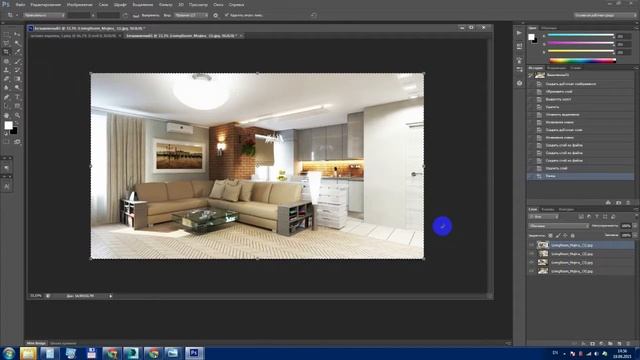The width and height of the screenshot is (640, 360).
Task: Open crop tool preset picker dropdown
Action: click(12, 15)
